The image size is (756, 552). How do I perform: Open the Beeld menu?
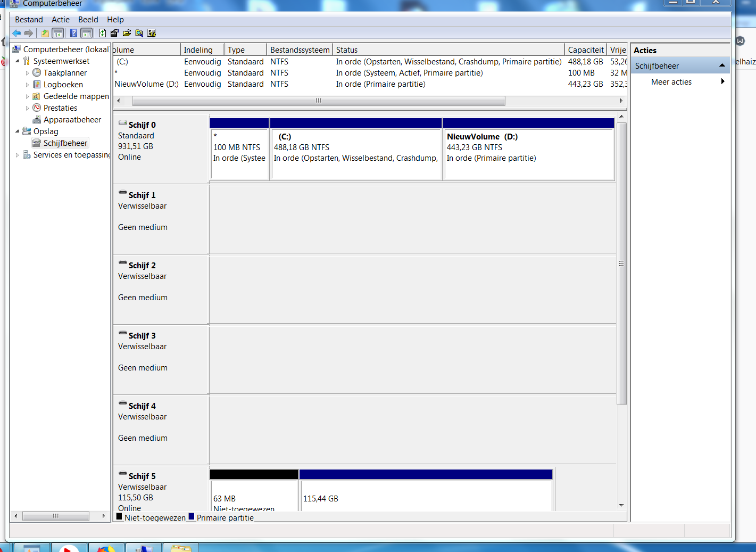tap(88, 20)
